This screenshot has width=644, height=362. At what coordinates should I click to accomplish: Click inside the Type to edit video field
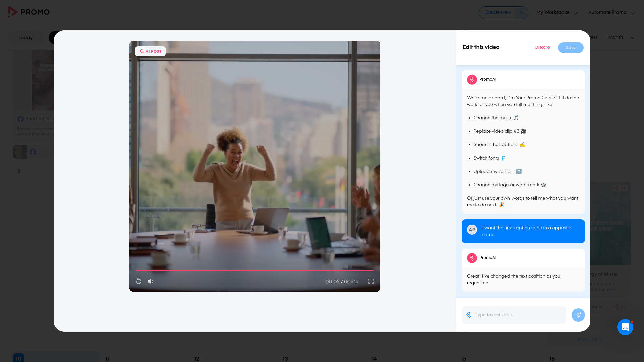pyautogui.click(x=514, y=315)
